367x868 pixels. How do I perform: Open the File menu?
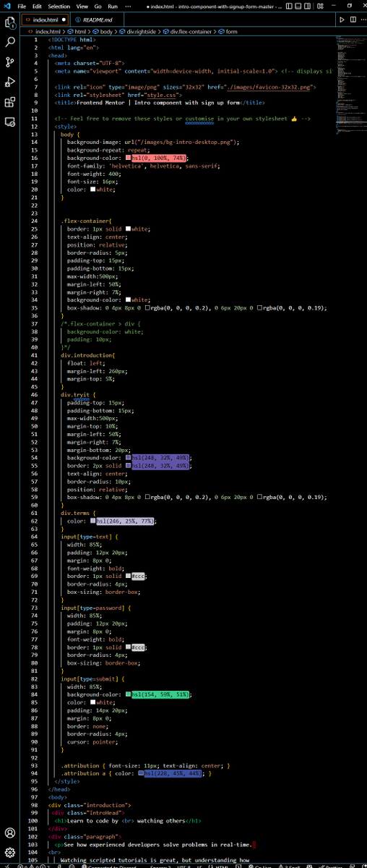pos(22,6)
